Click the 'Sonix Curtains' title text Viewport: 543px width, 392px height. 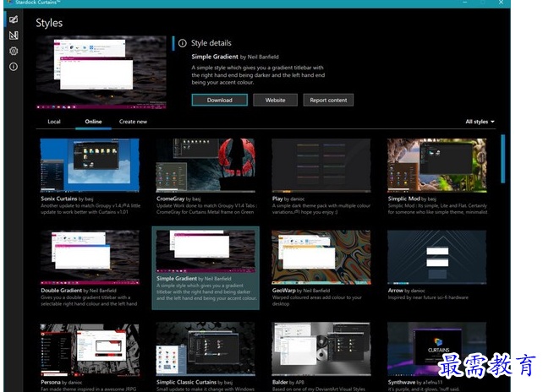point(59,199)
